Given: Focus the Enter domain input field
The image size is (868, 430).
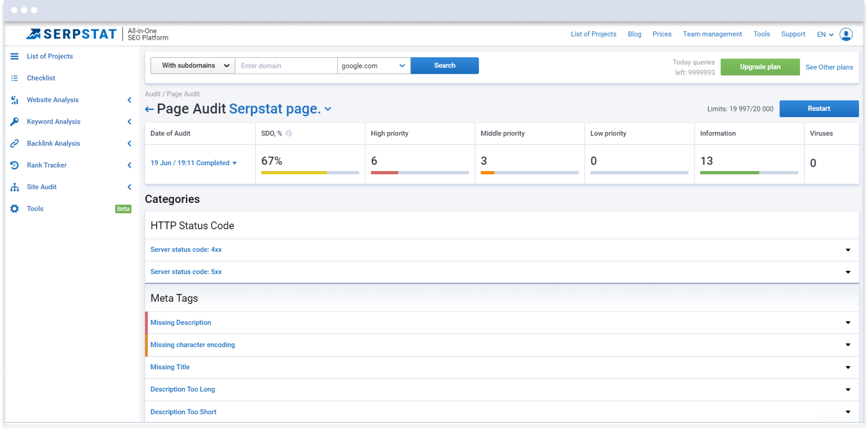Looking at the screenshot, I should [x=286, y=66].
